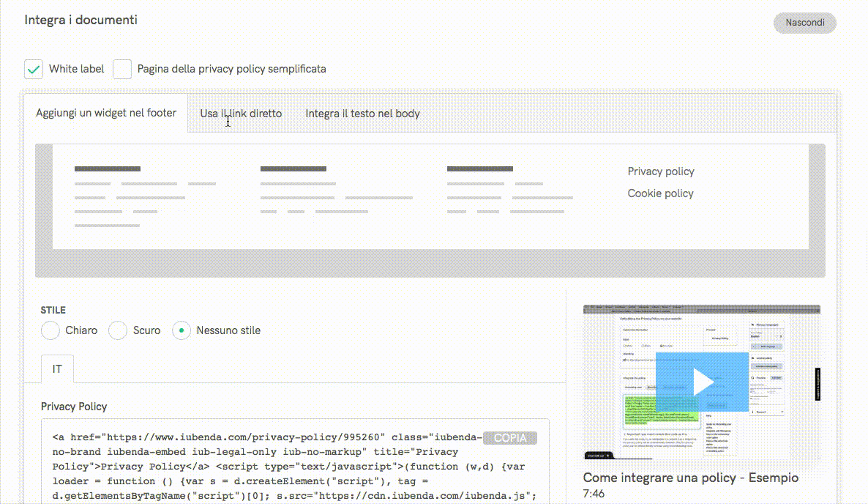
Task: Click the COPIA button
Action: [510, 438]
